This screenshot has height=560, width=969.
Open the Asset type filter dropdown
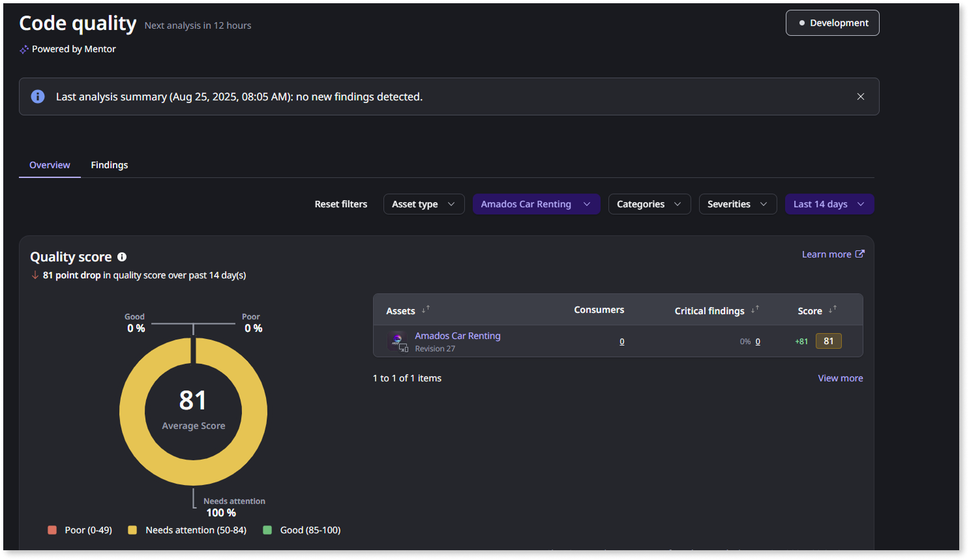pyautogui.click(x=423, y=204)
